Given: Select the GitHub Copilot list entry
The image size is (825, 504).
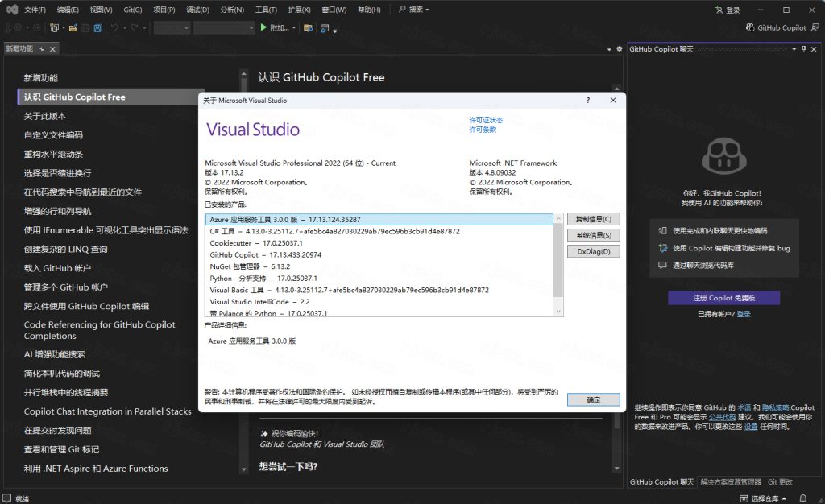Looking at the screenshot, I should (x=379, y=255).
